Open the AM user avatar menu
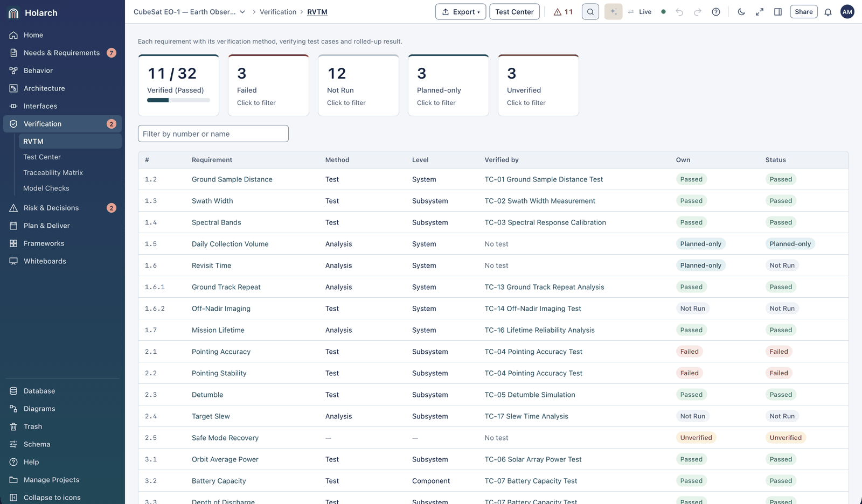 [x=847, y=12]
